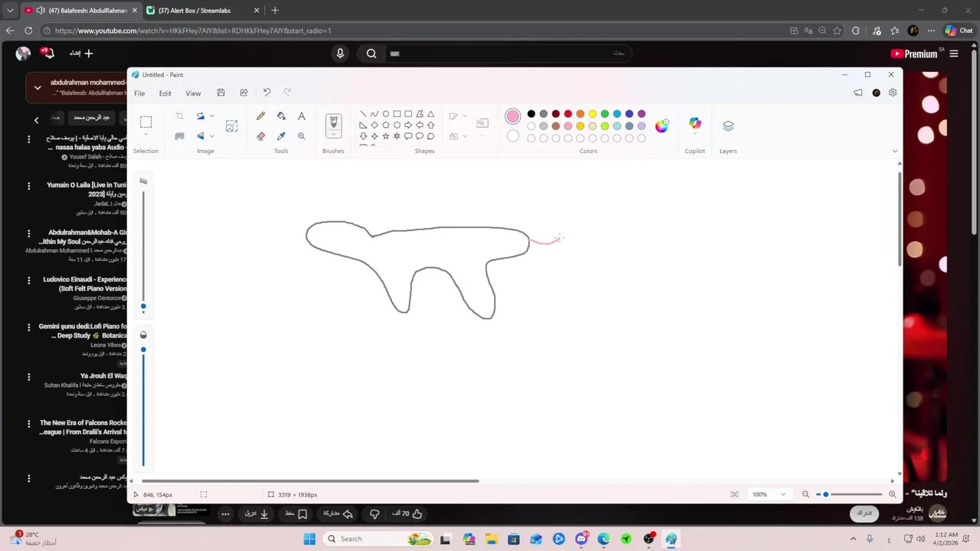Open the File menu

click(139, 93)
